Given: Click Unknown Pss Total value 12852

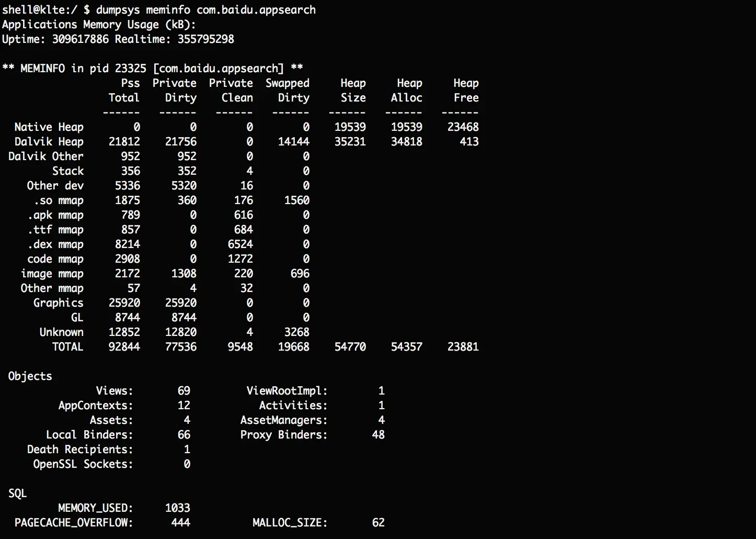Looking at the screenshot, I should click(x=124, y=332).
